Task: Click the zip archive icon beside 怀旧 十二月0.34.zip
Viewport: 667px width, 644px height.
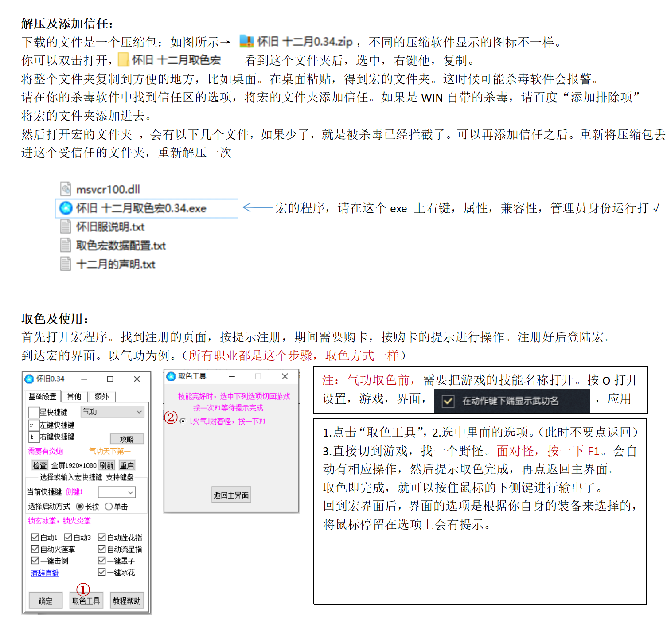Action: [246, 41]
